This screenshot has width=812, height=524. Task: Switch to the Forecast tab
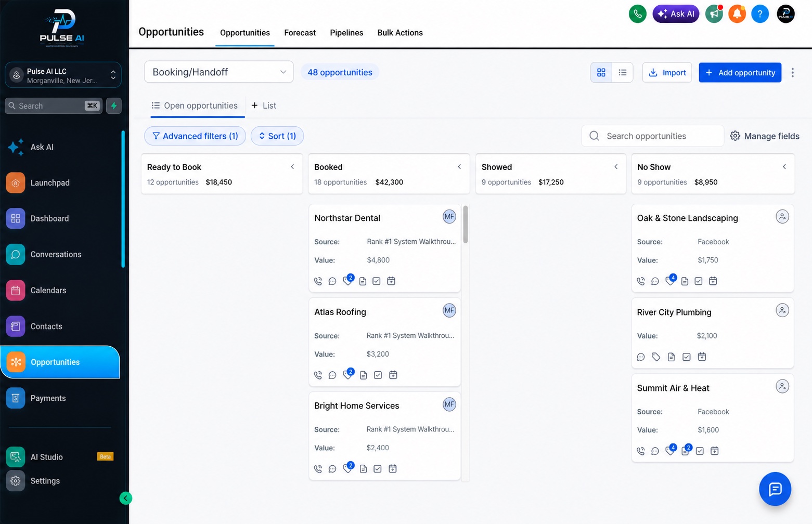(300, 33)
